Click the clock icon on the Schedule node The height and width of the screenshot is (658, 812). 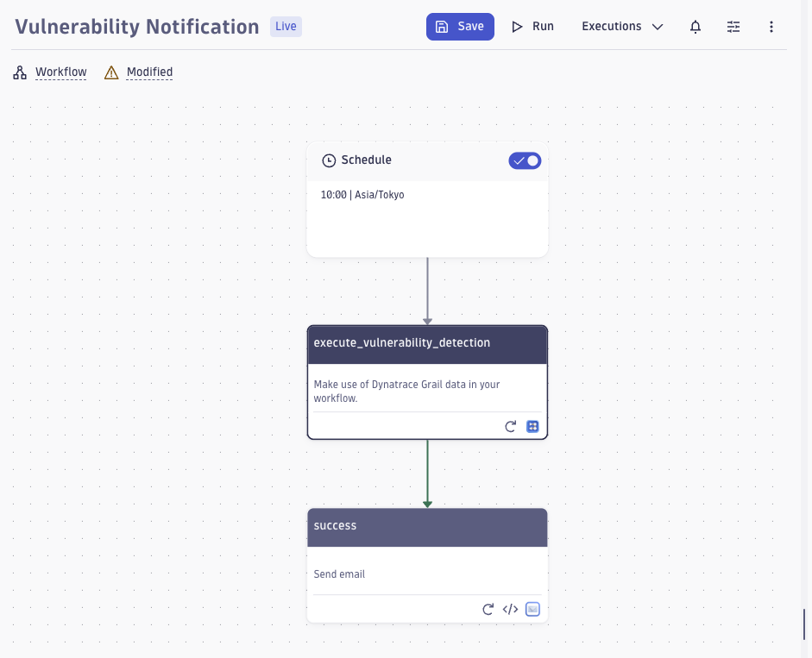coord(329,160)
